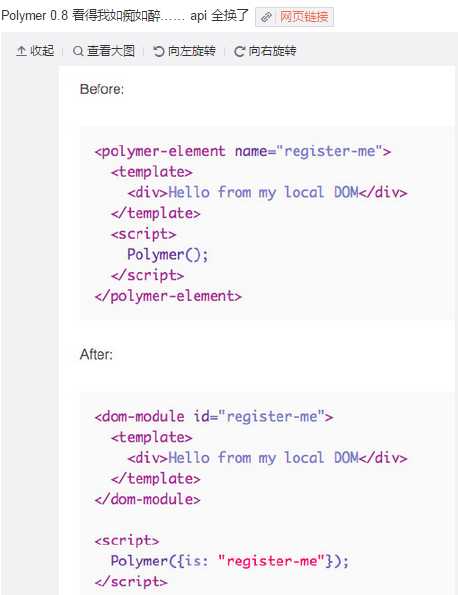Click the Polymer 0.8 post text
Image resolution: width=458 pixels, height=595 pixels.
coord(125,16)
